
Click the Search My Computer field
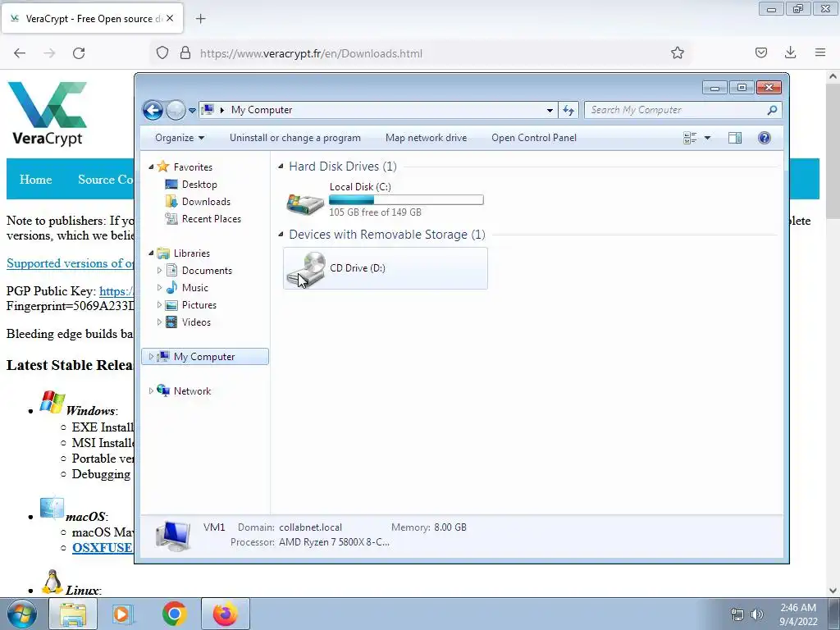click(682, 110)
